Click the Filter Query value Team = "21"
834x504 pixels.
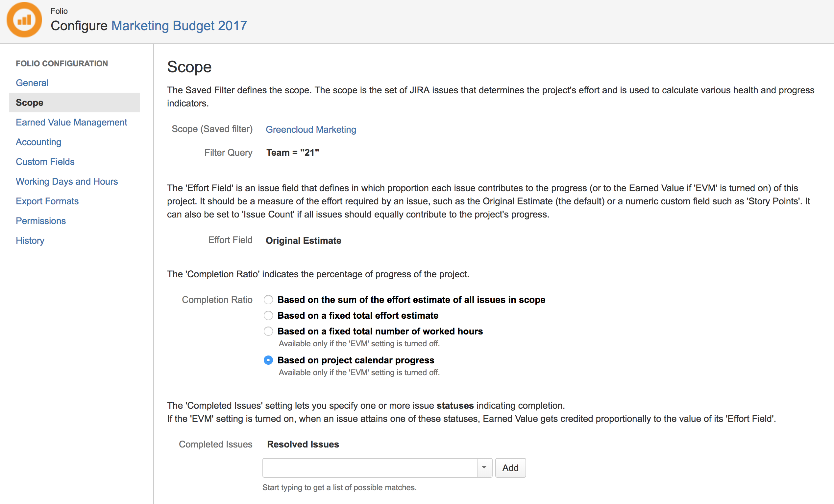coord(292,152)
